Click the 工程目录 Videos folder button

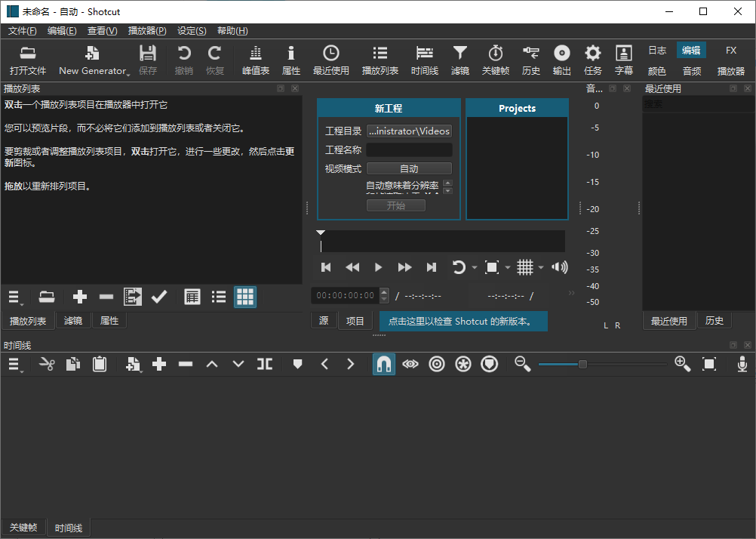[409, 131]
